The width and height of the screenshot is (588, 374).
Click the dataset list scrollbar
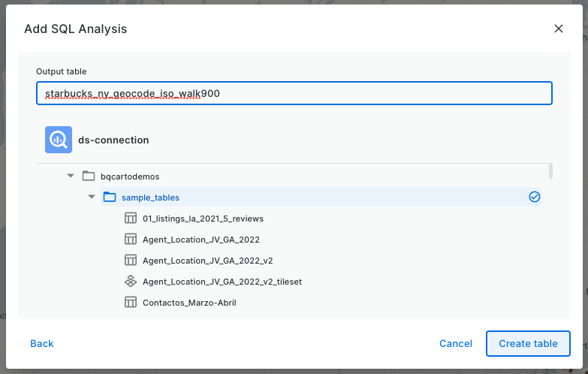point(551,171)
